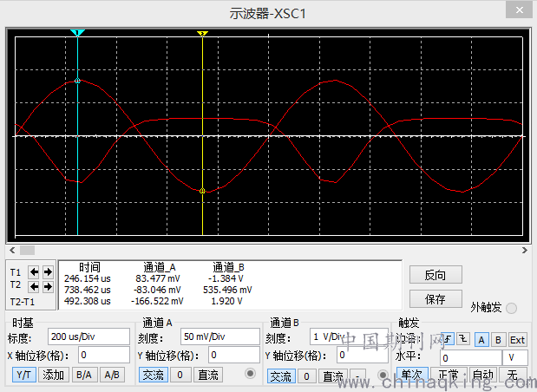The image size is (537, 392).
Task: Click the T1 cursor point on the waveform
Action: (x=77, y=81)
